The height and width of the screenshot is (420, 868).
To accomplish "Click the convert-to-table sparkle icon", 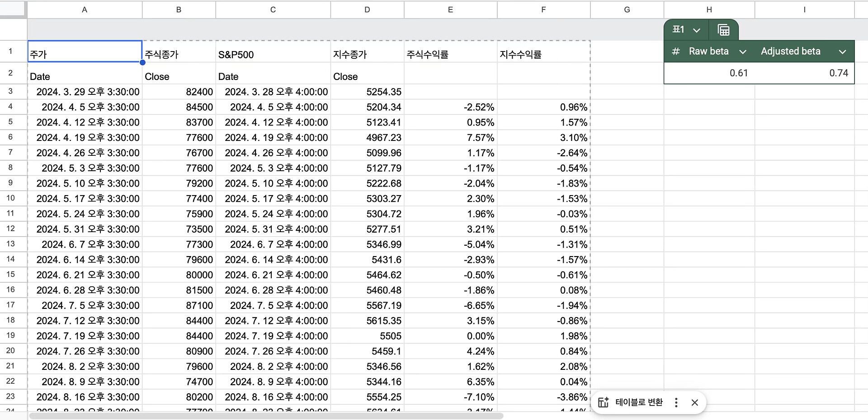I will click(x=604, y=402).
